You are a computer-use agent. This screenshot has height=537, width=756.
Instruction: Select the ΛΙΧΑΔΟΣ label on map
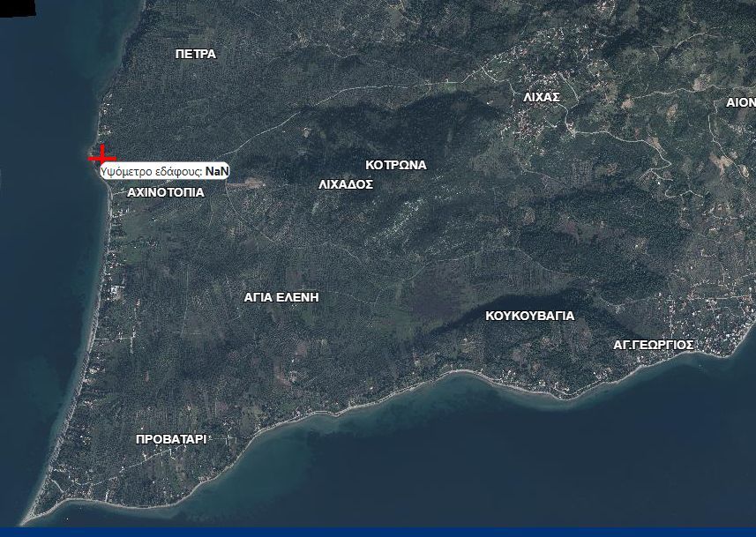pyautogui.click(x=346, y=184)
